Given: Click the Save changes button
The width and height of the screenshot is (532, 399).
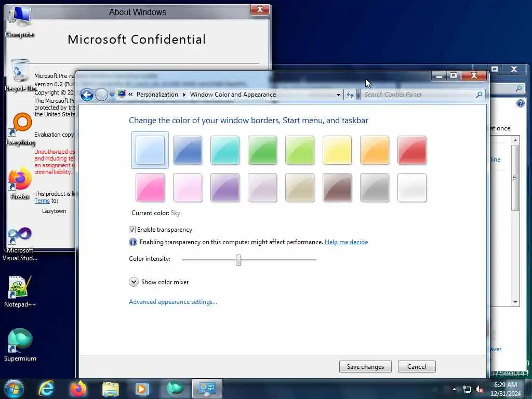Looking at the screenshot, I should coord(365,366).
